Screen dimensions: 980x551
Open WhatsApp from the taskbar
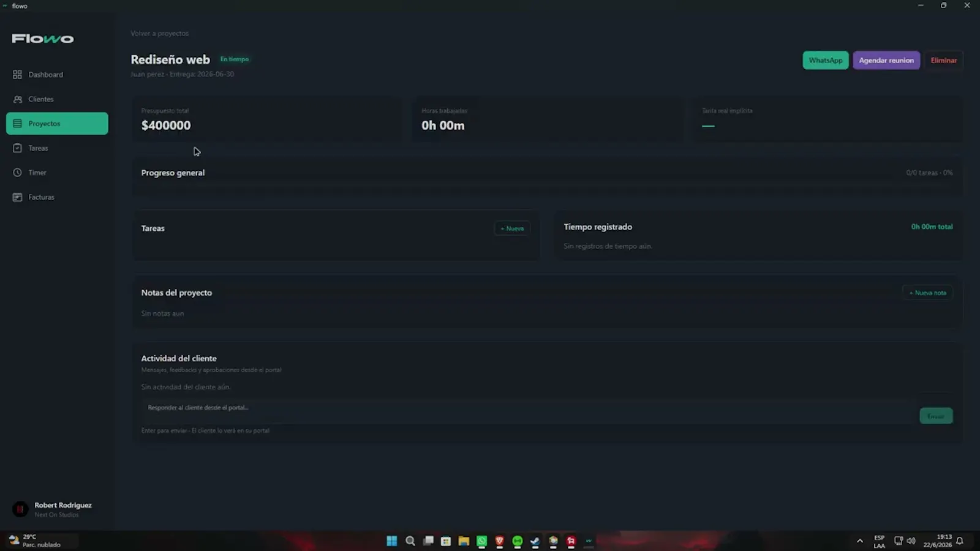coord(482,541)
